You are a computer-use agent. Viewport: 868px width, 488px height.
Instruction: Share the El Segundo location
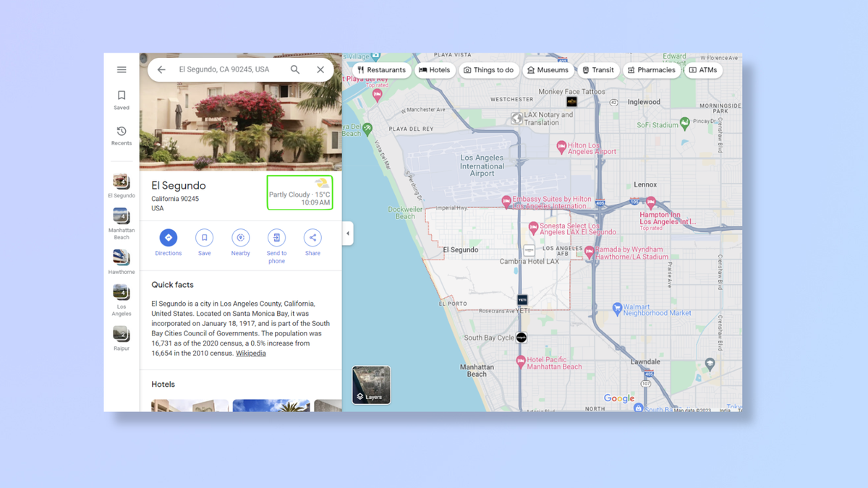click(312, 242)
